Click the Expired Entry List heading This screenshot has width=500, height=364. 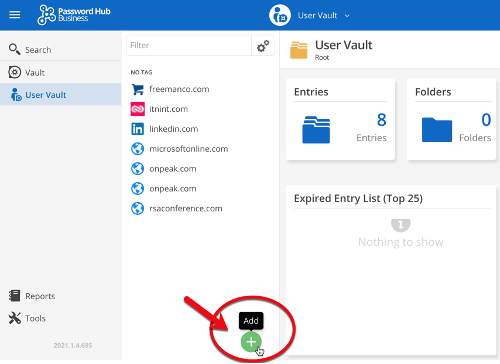point(358,198)
